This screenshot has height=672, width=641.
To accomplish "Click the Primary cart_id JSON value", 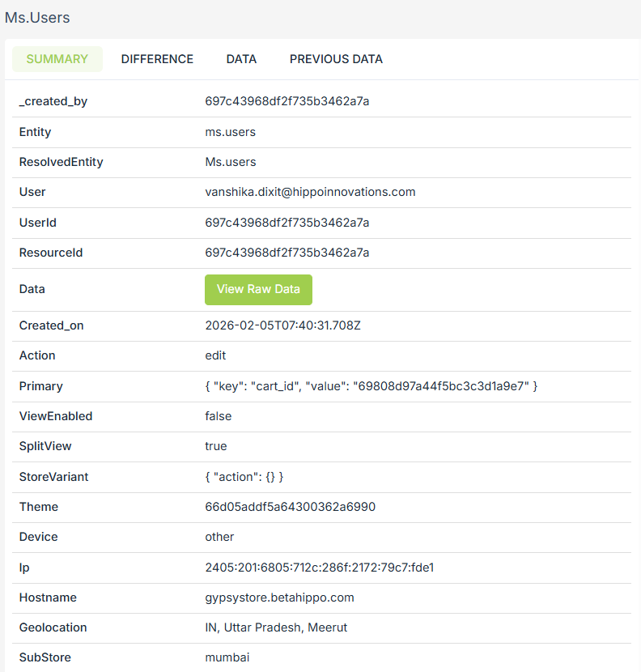I will (x=371, y=386).
